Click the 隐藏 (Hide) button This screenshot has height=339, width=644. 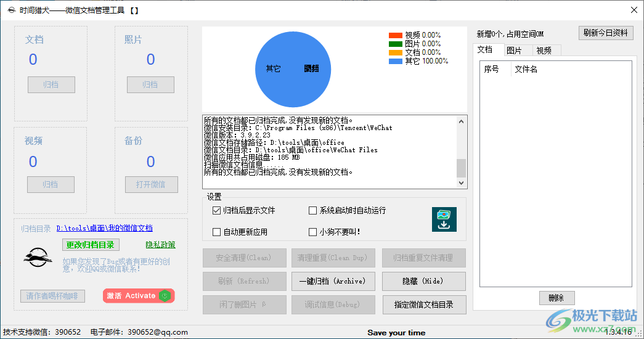pos(423,281)
